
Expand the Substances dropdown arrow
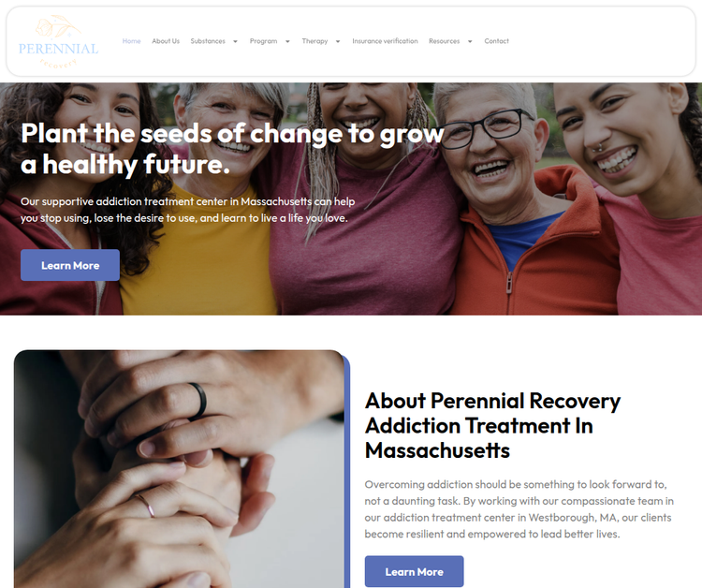click(x=235, y=41)
